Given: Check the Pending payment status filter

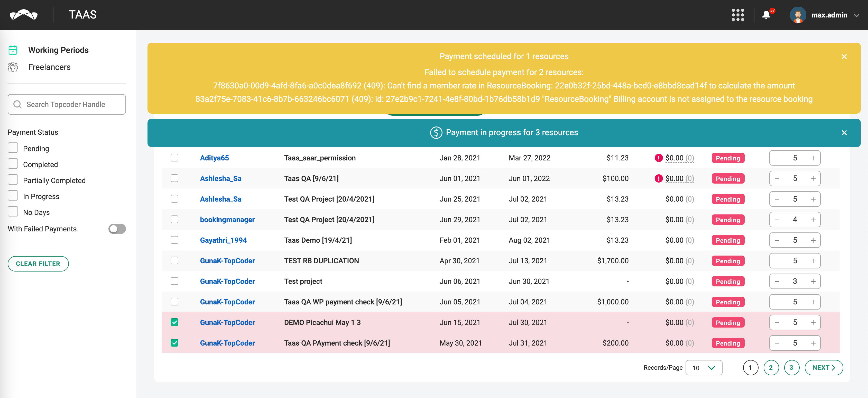Looking at the screenshot, I should (x=13, y=148).
